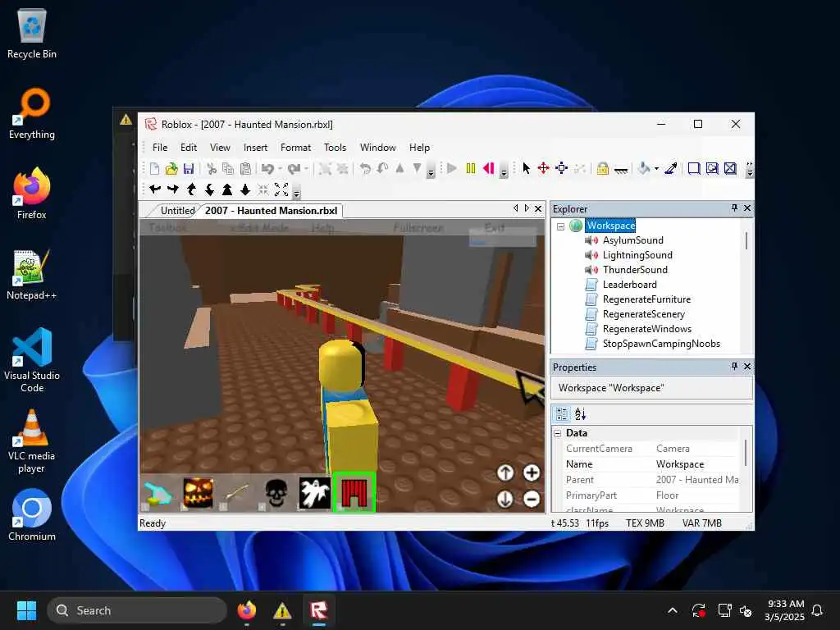Select RegenerateFurniture in Explorer

point(646,299)
